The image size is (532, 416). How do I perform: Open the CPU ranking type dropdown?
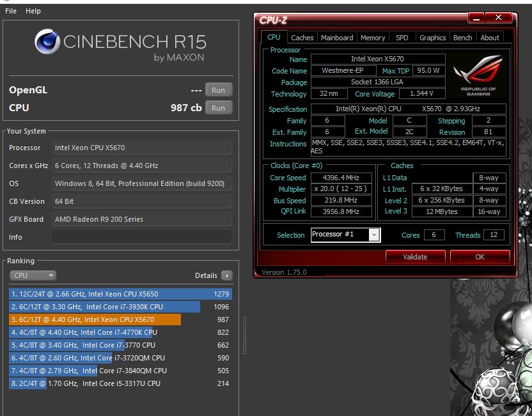click(x=33, y=275)
